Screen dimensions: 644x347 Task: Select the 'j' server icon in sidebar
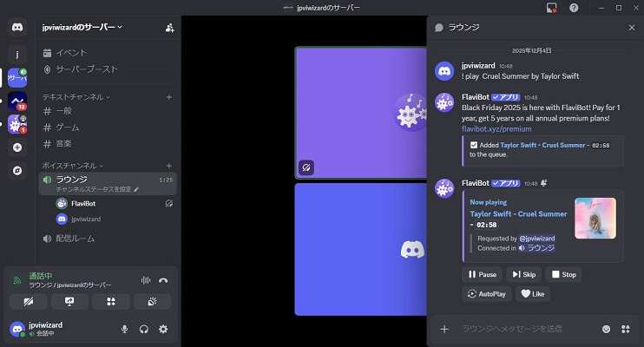[17, 54]
